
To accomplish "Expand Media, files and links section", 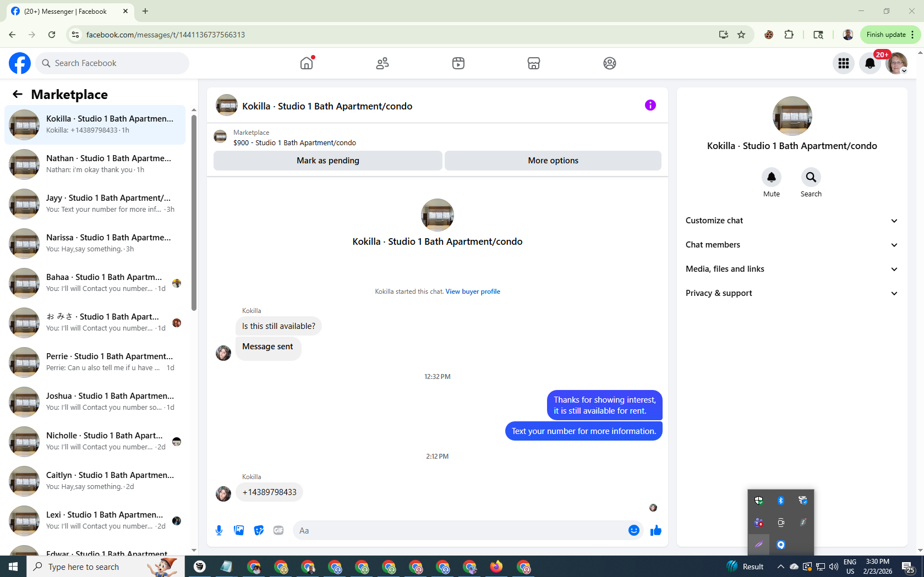I will 792,269.
